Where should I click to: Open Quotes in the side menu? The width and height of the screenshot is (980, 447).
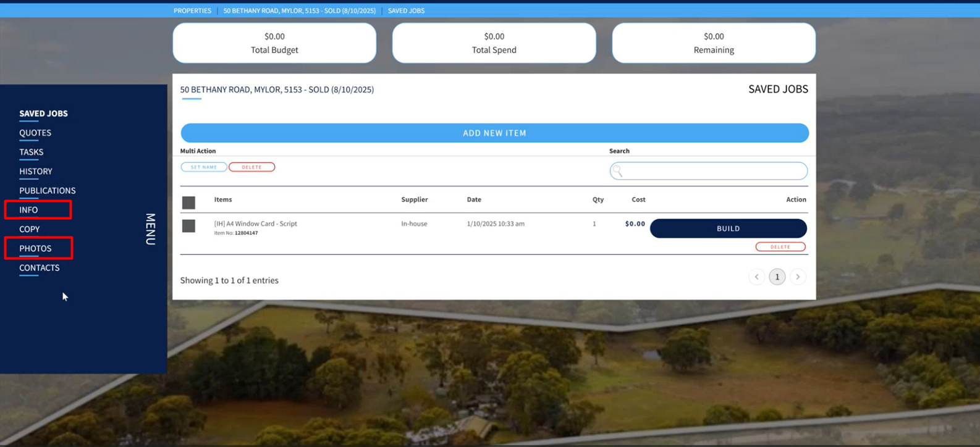[35, 133]
